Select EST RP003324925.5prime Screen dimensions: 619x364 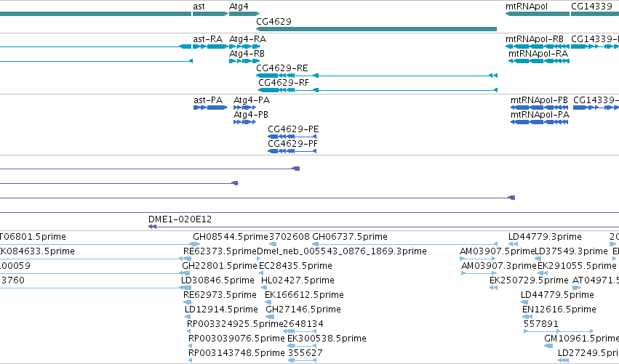coord(235,325)
